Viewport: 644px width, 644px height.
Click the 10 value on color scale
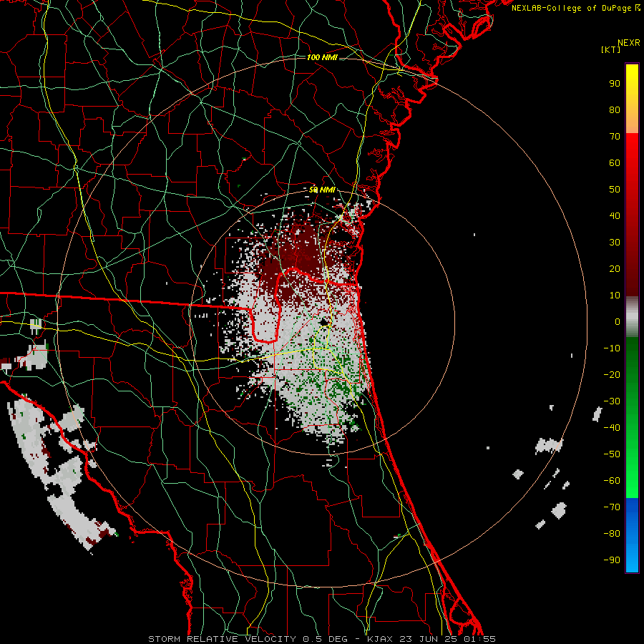pos(615,296)
